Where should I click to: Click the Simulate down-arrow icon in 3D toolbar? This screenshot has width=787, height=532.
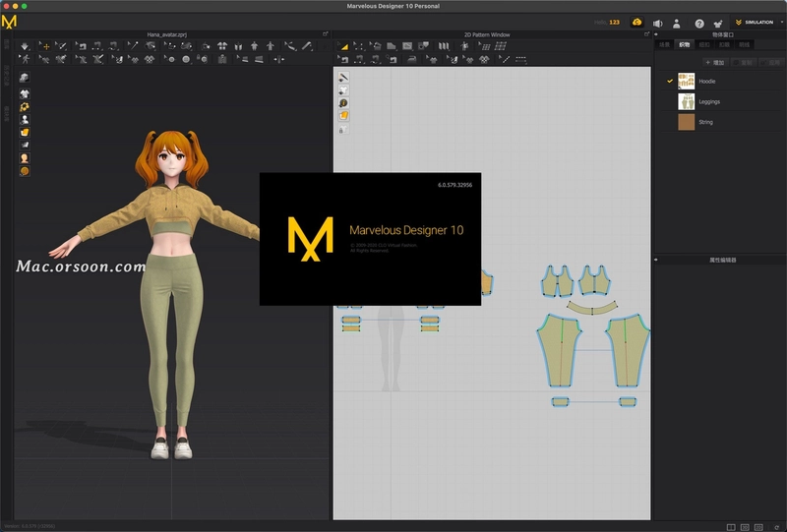point(25,46)
